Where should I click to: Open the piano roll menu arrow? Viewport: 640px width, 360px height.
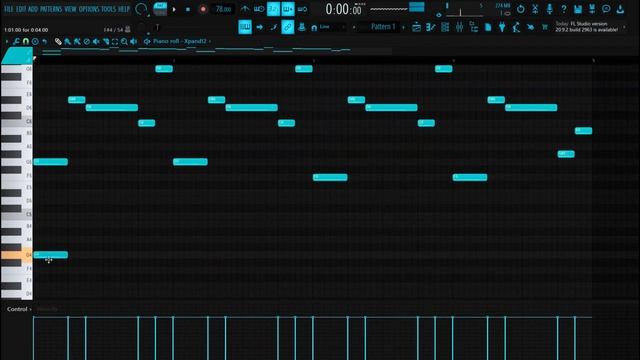point(7,41)
